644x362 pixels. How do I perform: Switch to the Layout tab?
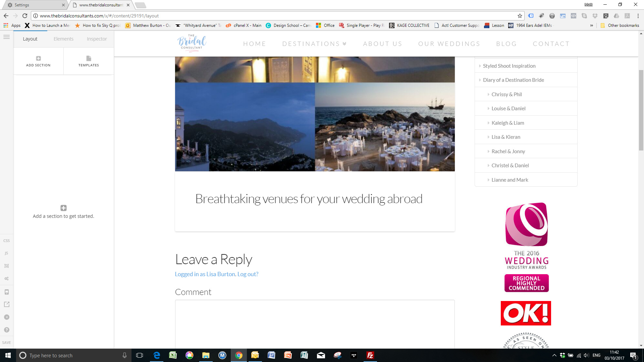[x=30, y=39]
